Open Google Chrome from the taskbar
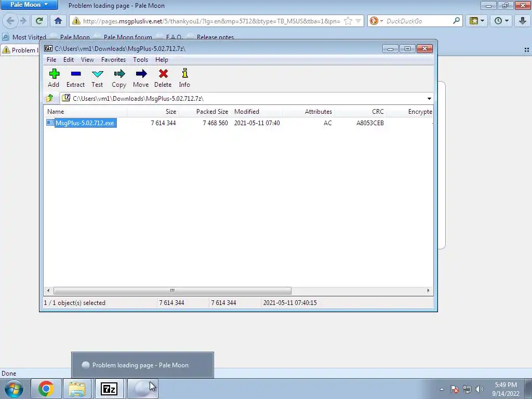Viewport: 532px width, 399px height. (x=46, y=389)
